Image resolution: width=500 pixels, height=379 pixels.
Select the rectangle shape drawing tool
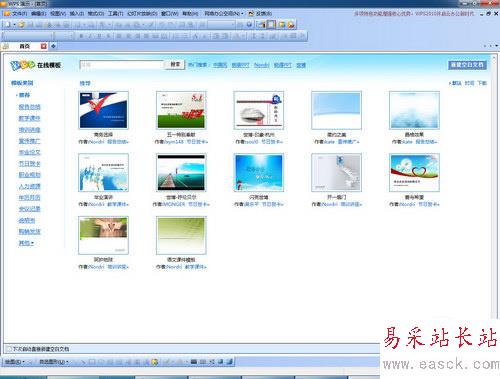pyautogui.click(x=92, y=362)
